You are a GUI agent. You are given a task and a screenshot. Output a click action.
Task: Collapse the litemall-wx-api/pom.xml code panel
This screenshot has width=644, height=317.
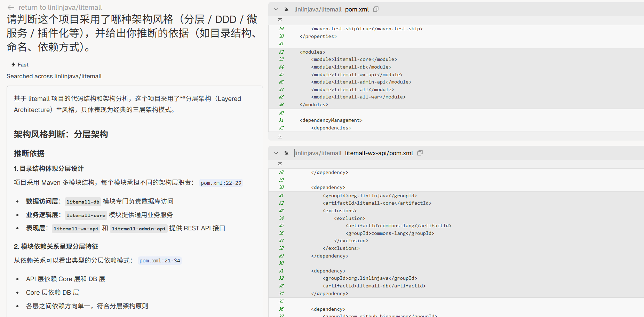(x=276, y=153)
